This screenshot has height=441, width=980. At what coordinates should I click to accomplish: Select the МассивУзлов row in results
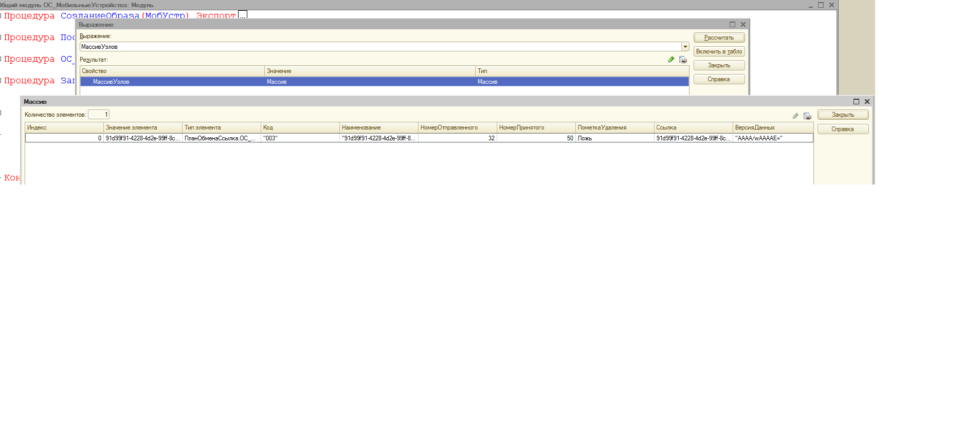111,82
